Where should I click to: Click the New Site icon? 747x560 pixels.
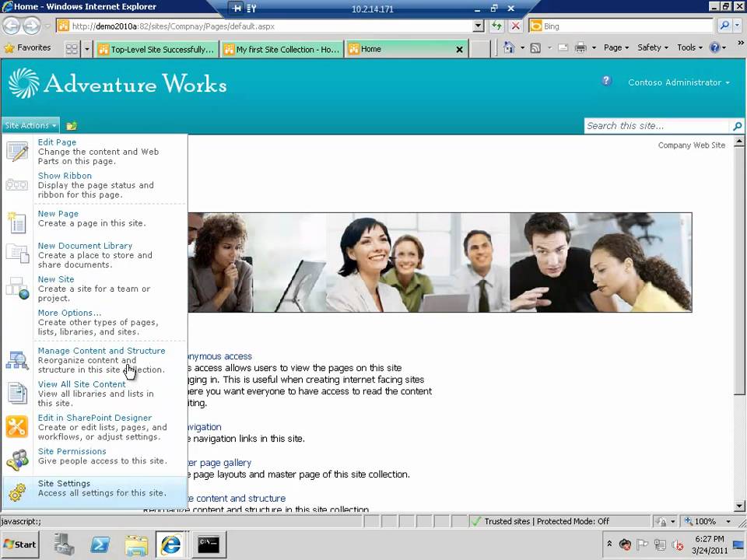click(x=18, y=288)
